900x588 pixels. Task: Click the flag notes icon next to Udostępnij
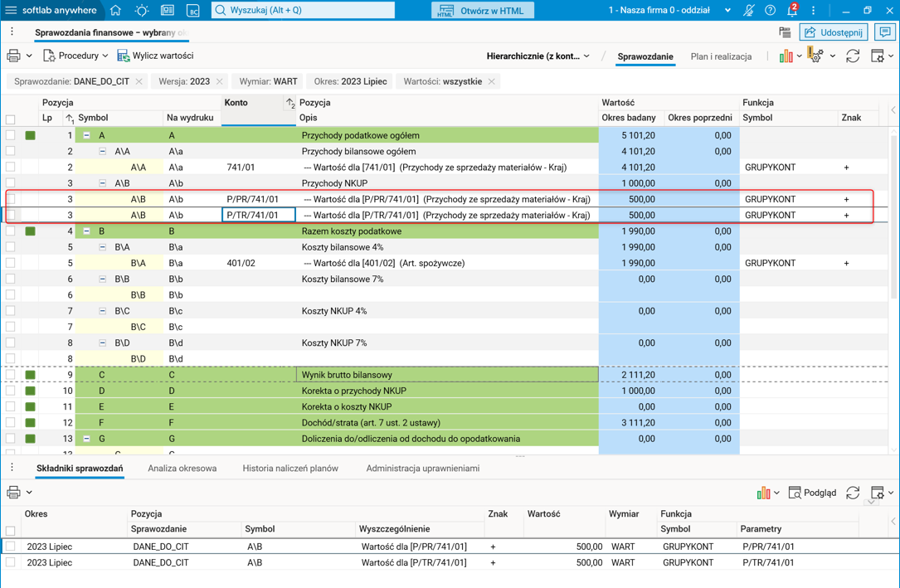(x=785, y=31)
